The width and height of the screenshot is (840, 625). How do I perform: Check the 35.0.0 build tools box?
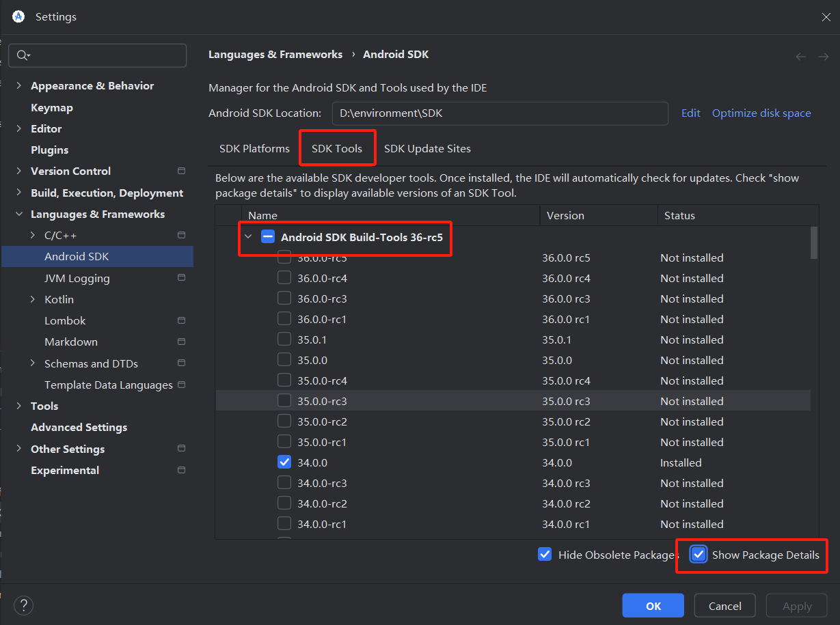(x=284, y=360)
